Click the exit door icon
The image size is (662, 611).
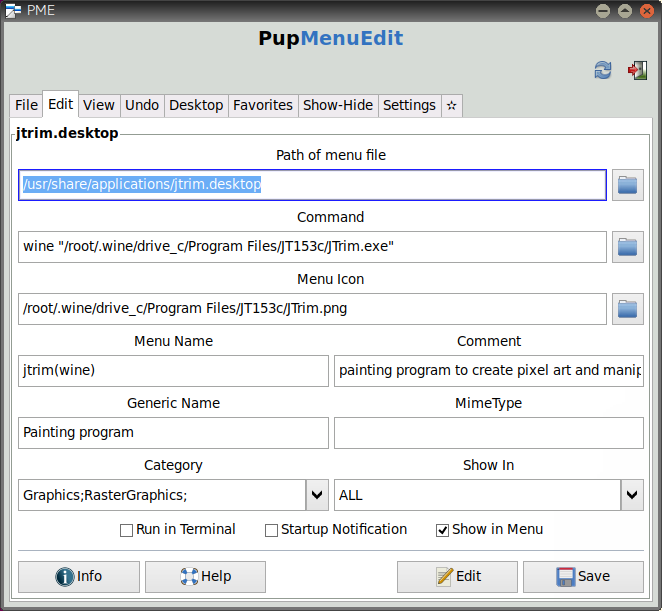click(638, 70)
